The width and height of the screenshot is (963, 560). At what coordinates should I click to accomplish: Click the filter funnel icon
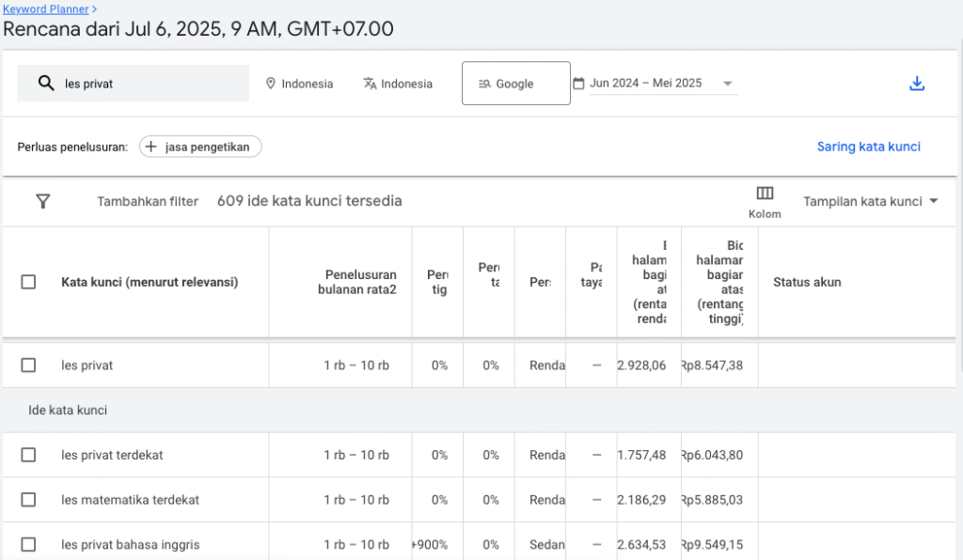click(43, 201)
